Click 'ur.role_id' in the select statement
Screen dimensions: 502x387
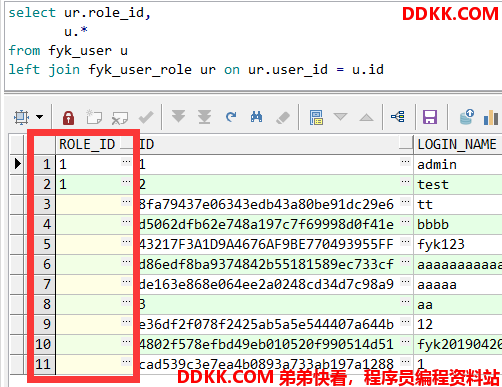[104, 13]
